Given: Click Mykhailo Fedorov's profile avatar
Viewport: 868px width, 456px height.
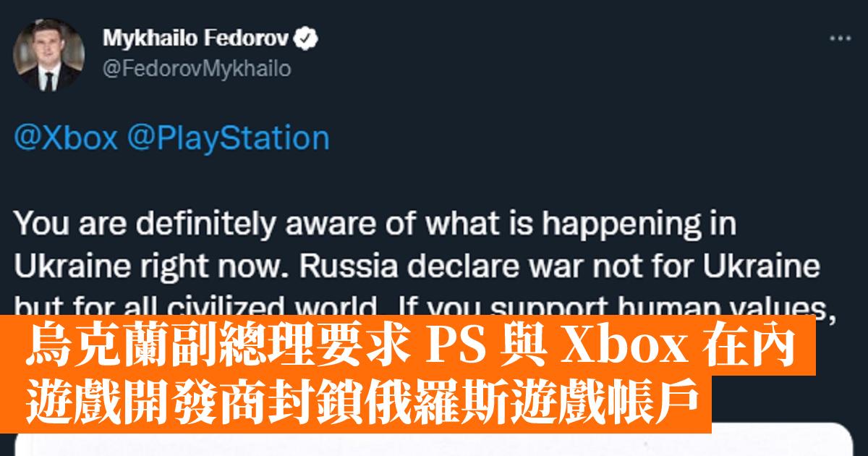Looking at the screenshot, I should pos(49,55).
